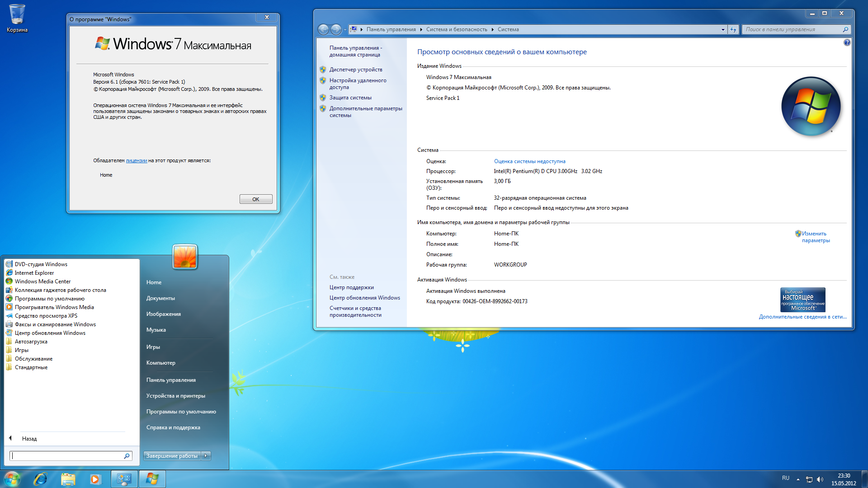Open Windows Explorer folder in taskbar
Screen dimensions: 868x488
click(x=68, y=479)
